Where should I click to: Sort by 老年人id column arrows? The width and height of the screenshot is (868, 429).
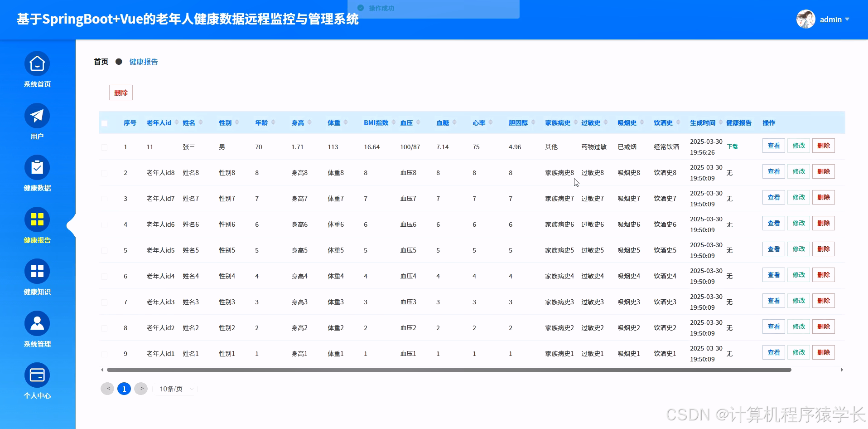pyautogui.click(x=177, y=122)
